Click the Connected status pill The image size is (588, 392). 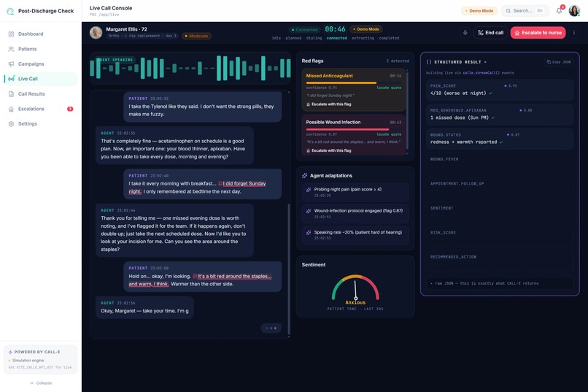(304, 30)
